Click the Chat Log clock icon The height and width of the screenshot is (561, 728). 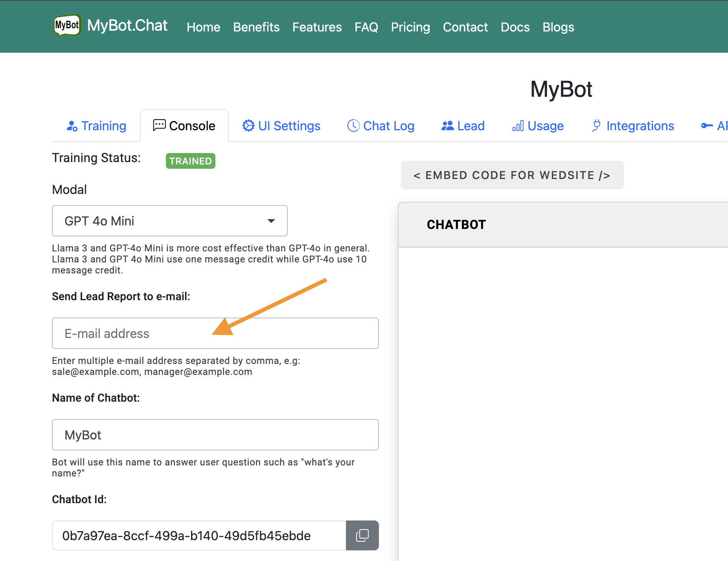tap(353, 126)
